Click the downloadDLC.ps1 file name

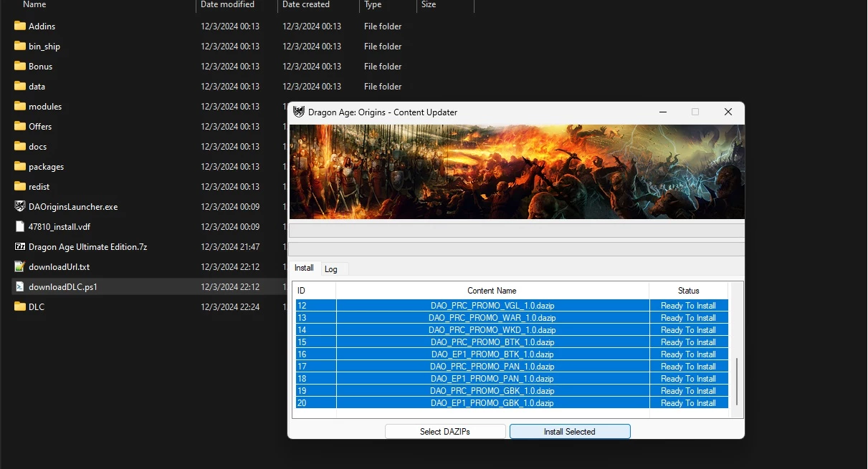click(x=63, y=286)
